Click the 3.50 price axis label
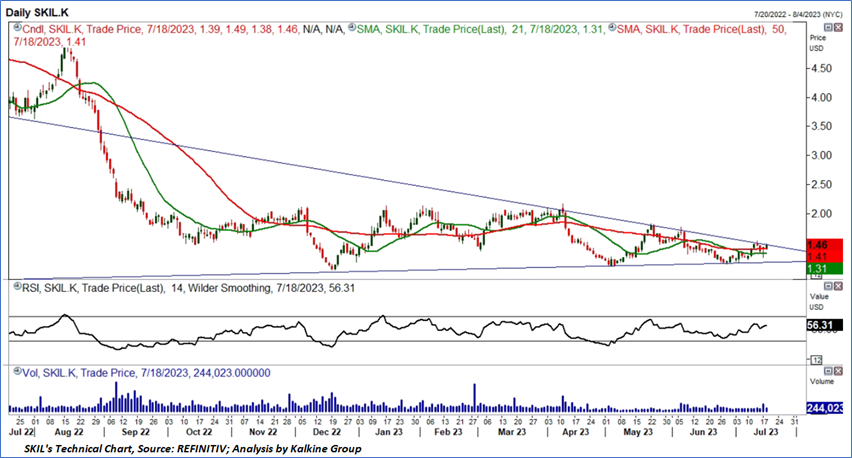 [x=820, y=126]
